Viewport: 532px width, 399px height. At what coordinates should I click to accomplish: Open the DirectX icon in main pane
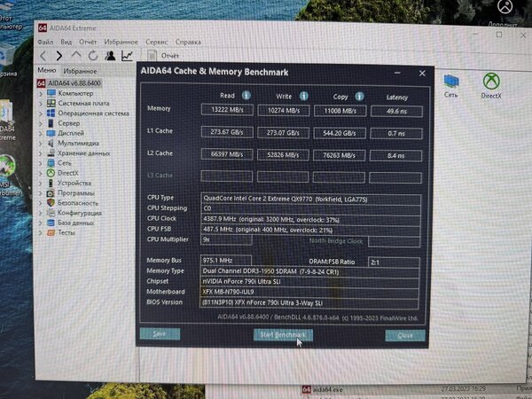click(x=491, y=86)
